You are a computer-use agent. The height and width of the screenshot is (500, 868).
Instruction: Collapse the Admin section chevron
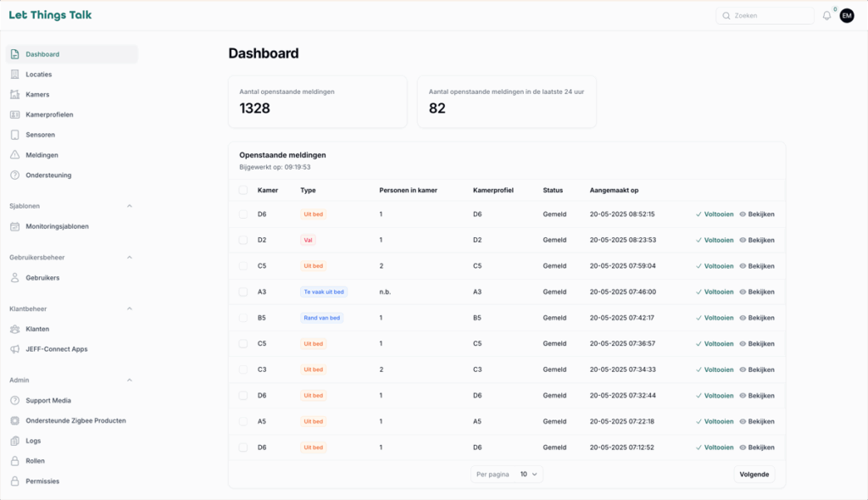130,381
